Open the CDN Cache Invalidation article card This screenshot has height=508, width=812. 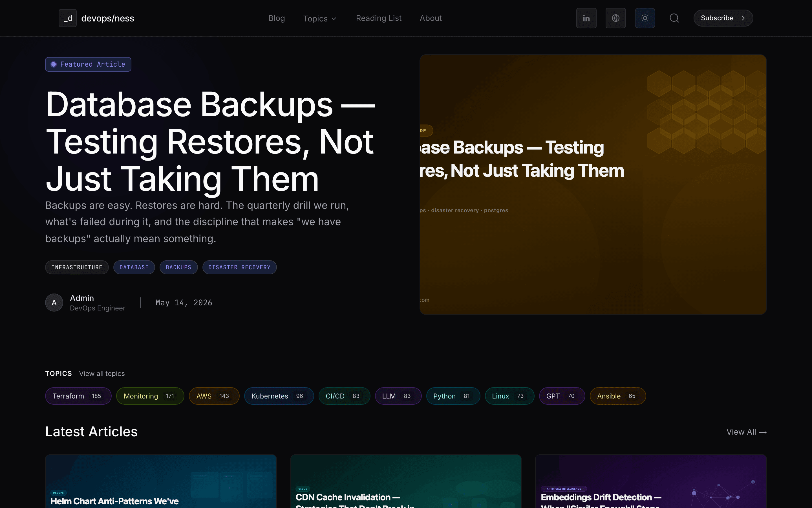(x=406, y=481)
